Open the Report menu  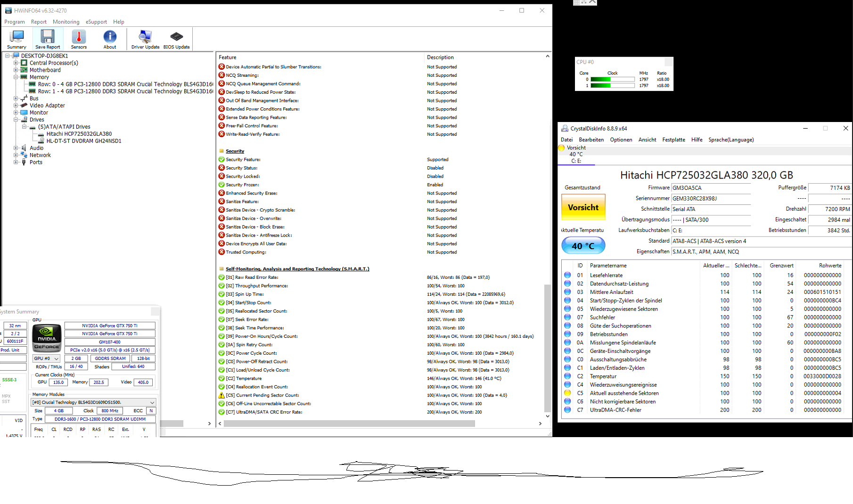[39, 22]
